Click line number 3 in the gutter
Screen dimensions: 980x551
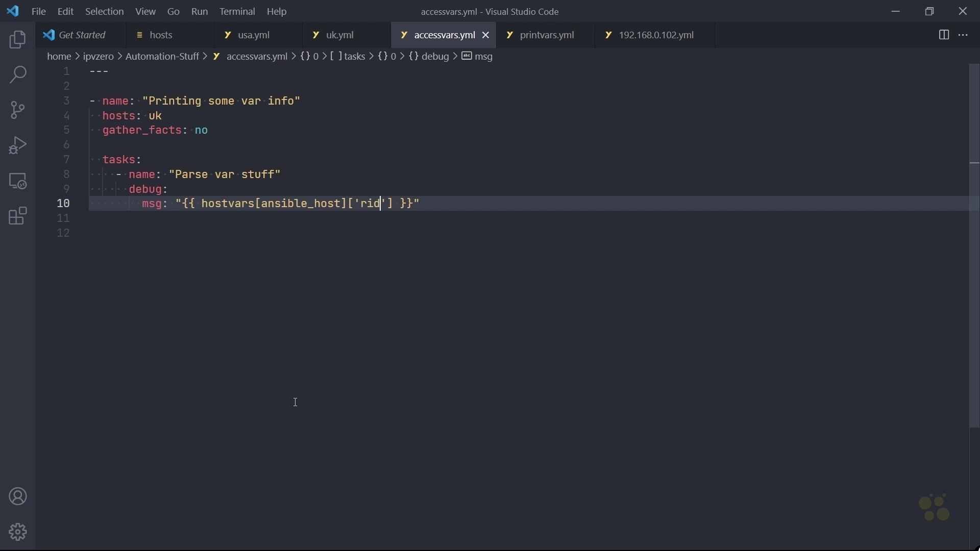coord(66,101)
